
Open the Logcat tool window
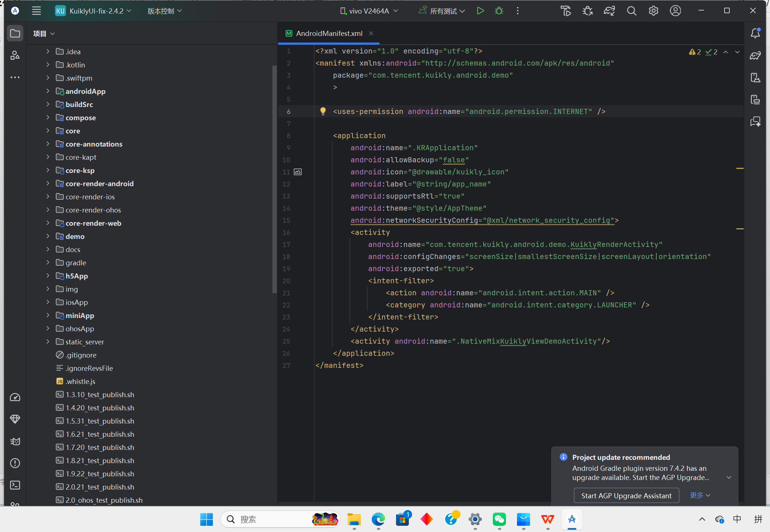point(15,441)
